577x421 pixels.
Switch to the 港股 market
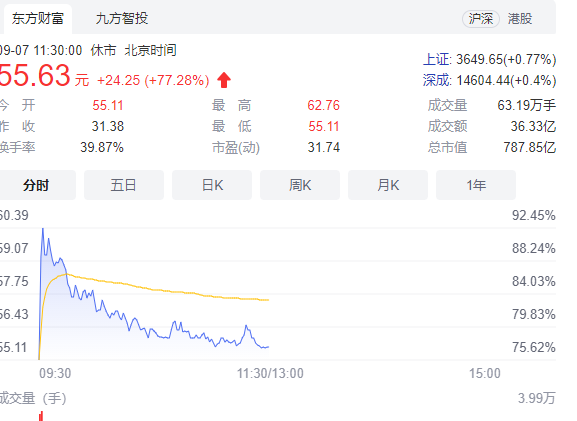point(520,18)
